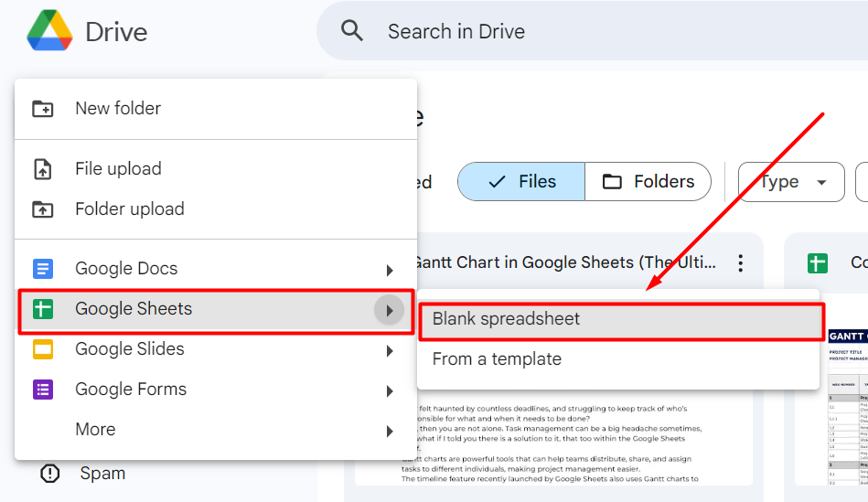The image size is (868, 502).
Task: Open the Type filter dropdown
Action: [x=791, y=182]
